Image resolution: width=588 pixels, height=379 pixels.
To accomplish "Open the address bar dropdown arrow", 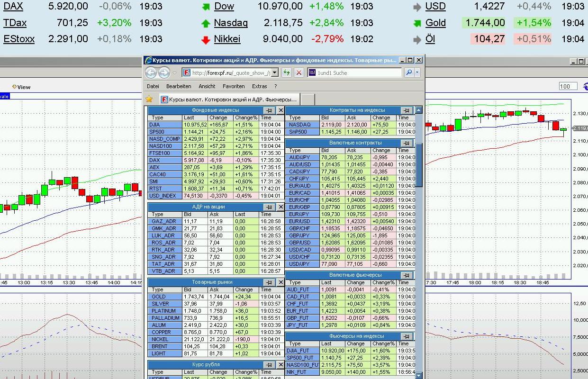I will tap(274, 72).
